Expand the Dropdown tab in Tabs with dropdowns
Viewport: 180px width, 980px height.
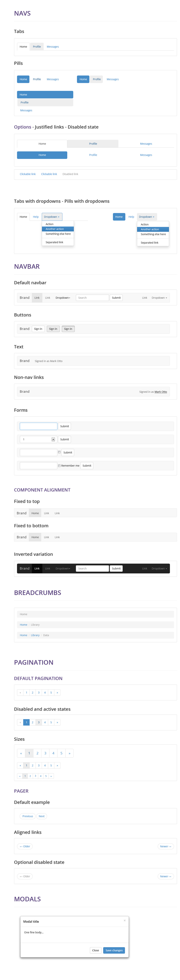tap(52, 217)
